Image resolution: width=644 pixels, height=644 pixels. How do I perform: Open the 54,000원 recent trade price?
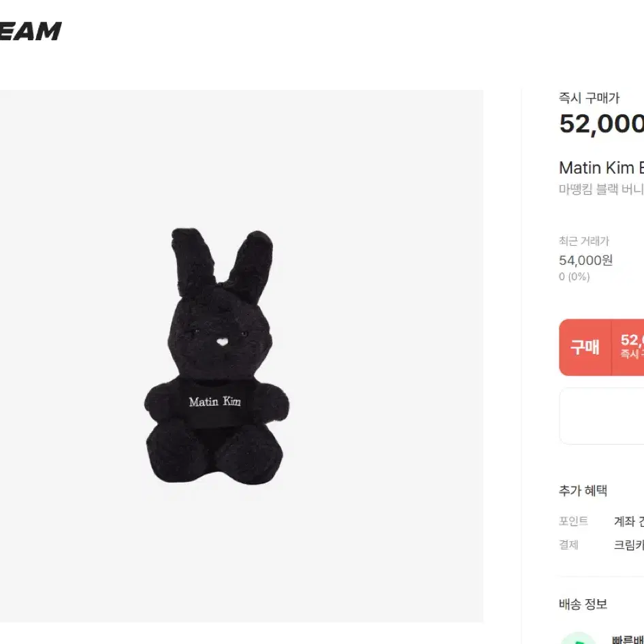click(x=585, y=260)
